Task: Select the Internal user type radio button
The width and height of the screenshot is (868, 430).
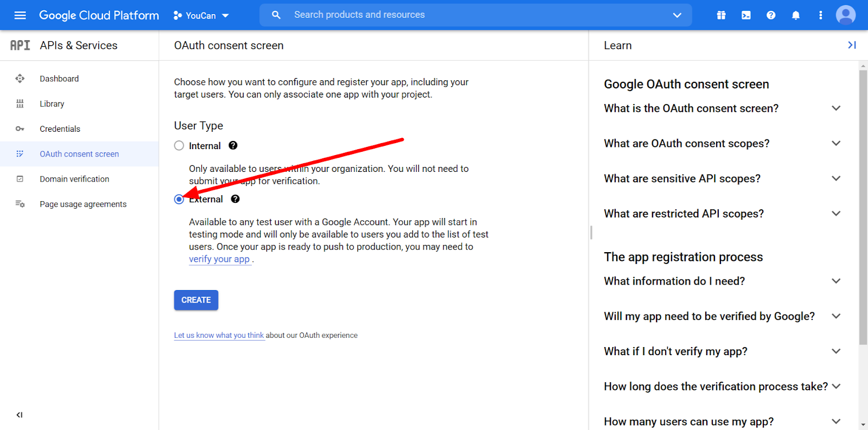Action: tap(179, 145)
